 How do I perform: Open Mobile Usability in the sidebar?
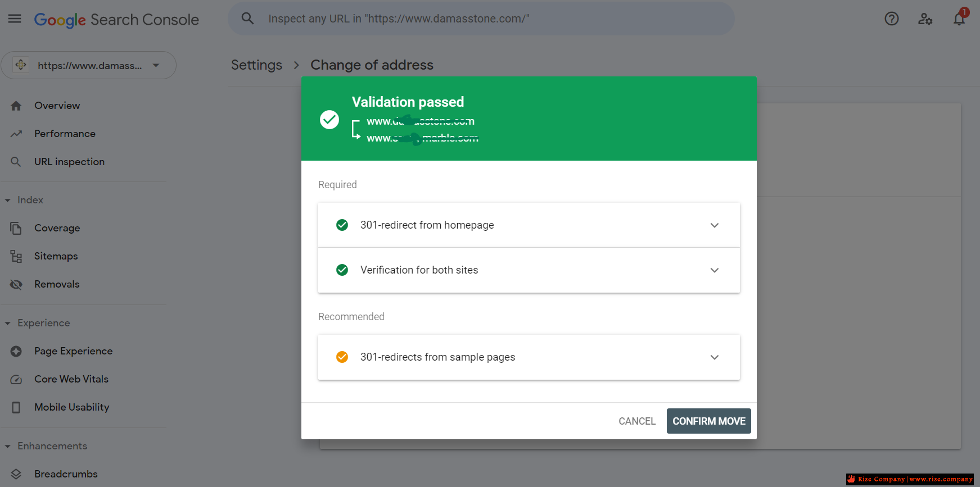[72, 407]
